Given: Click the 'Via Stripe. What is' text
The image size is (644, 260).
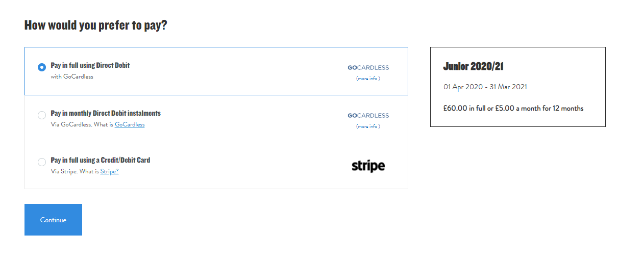Looking at the screenshot, I should [75, 171].
